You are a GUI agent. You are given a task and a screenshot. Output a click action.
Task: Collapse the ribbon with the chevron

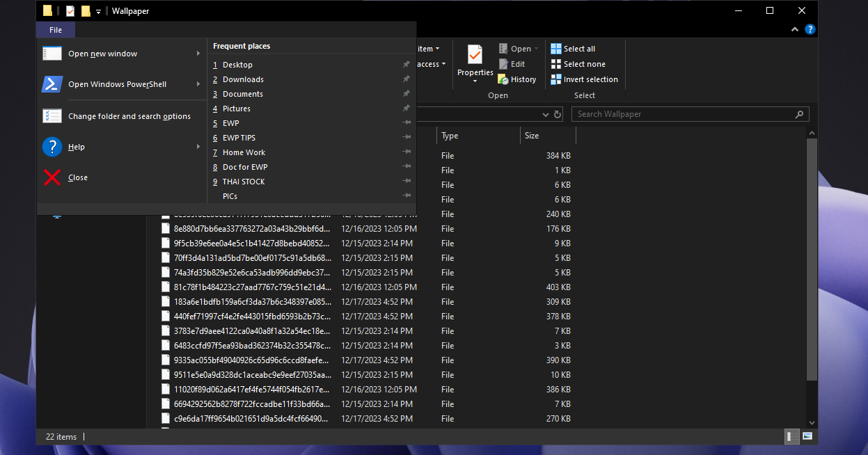click(x=796, y=30)
